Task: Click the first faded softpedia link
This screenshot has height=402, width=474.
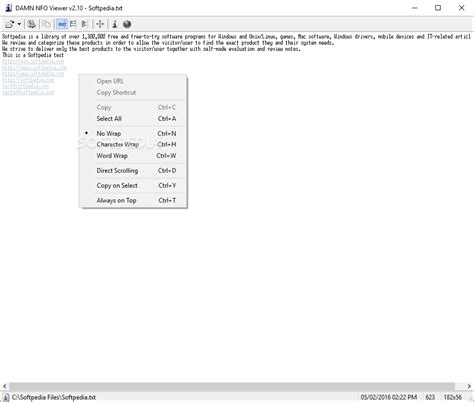Action: point(33,62)
